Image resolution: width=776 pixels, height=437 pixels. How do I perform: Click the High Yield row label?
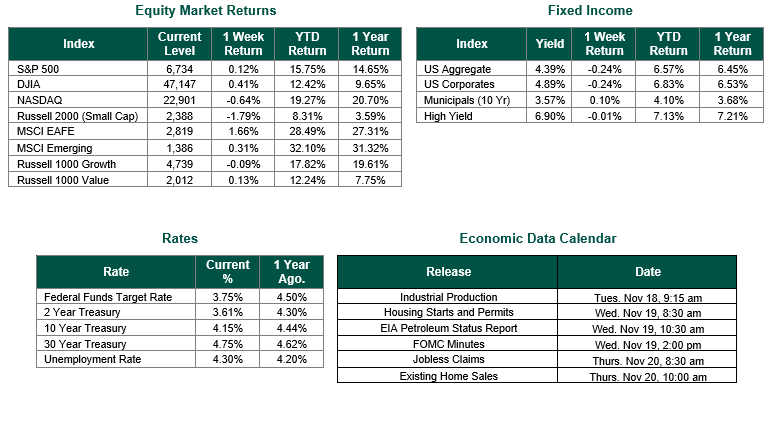coord(448,117)
